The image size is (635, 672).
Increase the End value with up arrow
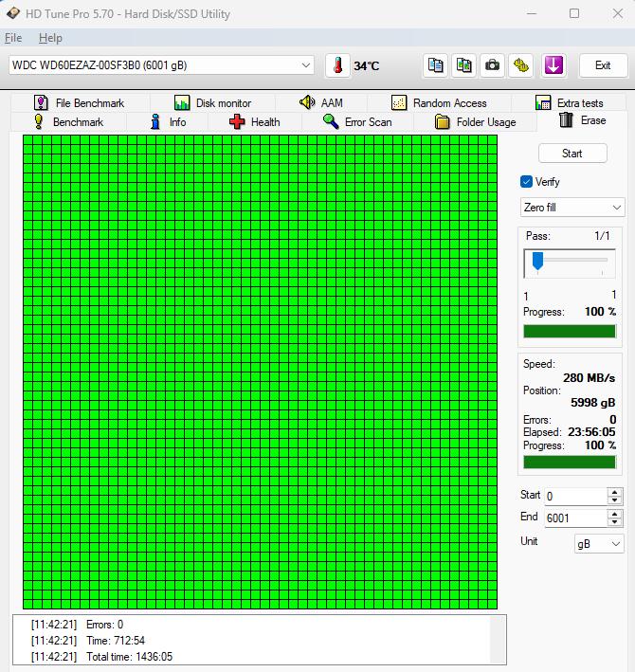pyautogui.click(x=614, y=515)
